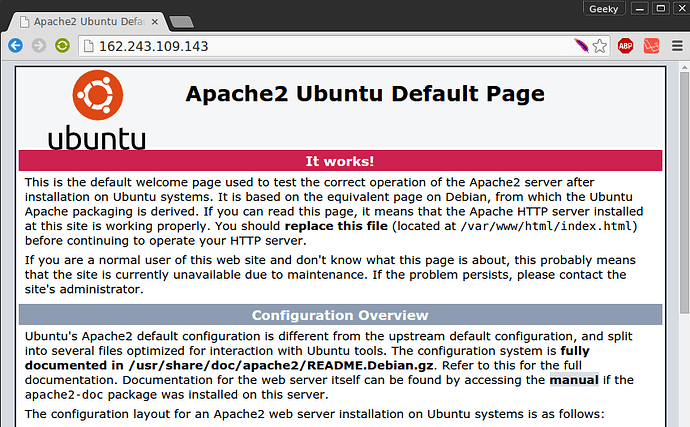Image resolution: width=690 pixels, height=427 pixels.
Task: Reload the page with the refresh icon
Action: 62,46
